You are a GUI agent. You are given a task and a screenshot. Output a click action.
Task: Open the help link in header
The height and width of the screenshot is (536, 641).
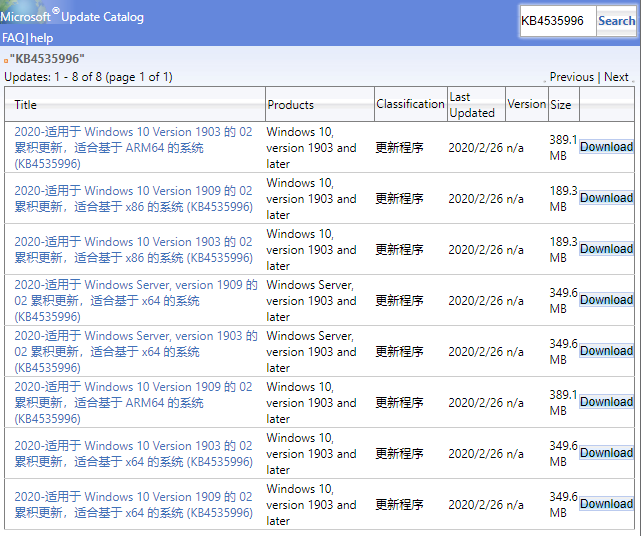coord(42,38)
